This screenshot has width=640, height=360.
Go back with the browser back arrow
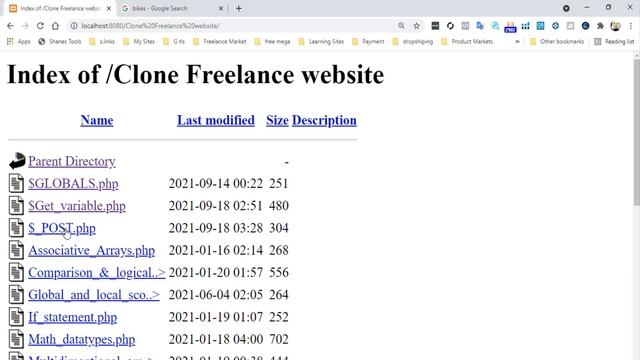tap(10, 26)
